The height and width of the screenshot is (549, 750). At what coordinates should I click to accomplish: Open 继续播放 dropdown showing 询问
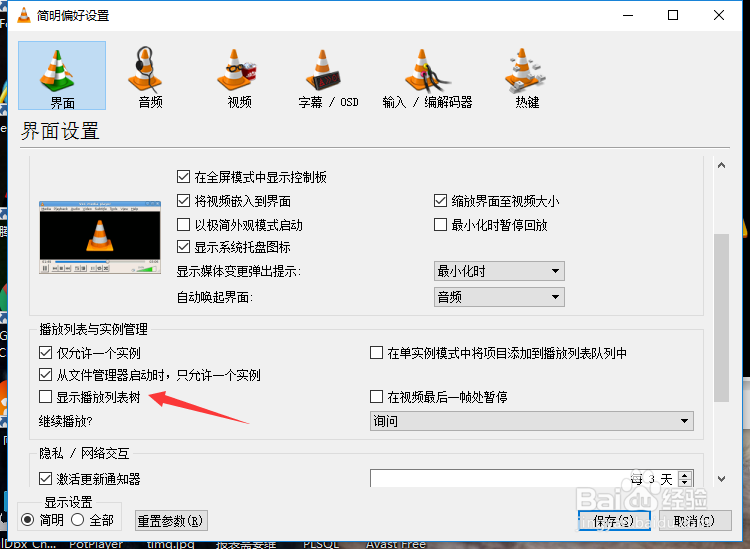[x=531, y=421]
